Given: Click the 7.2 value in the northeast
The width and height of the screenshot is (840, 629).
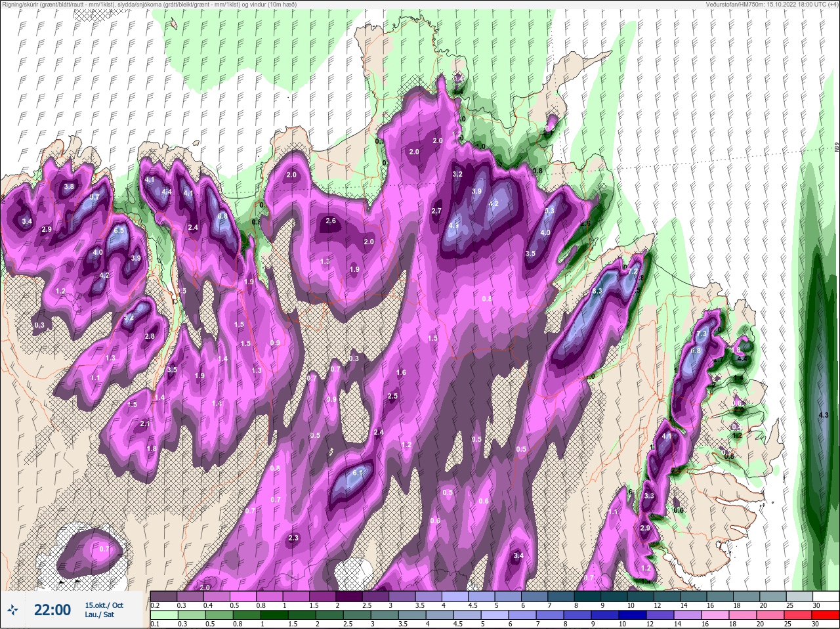Looking at the screenshot, I should click(633, 271).
